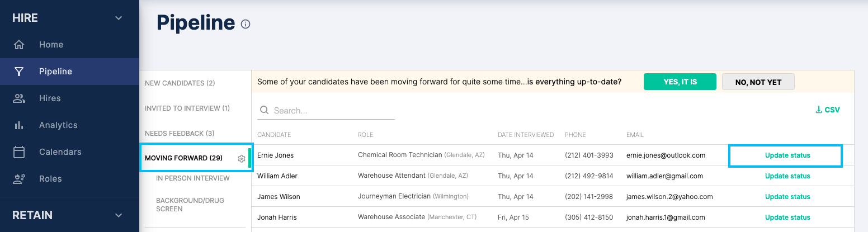The height and width of the screenshot is (232, 868).
Task: Select the In Person Interview sub-stage
Action: click(193, 178)
